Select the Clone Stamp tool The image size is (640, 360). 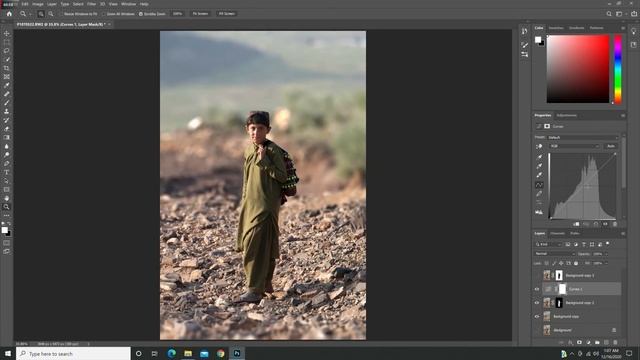(7, 111)
